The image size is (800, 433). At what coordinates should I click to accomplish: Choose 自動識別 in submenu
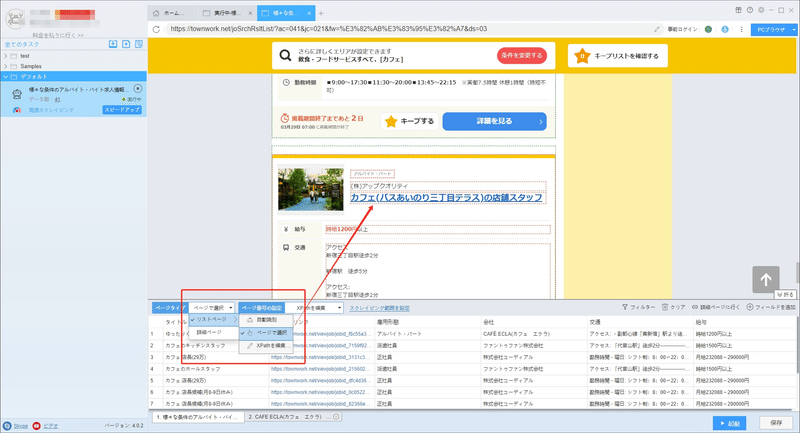pos(266,320)
